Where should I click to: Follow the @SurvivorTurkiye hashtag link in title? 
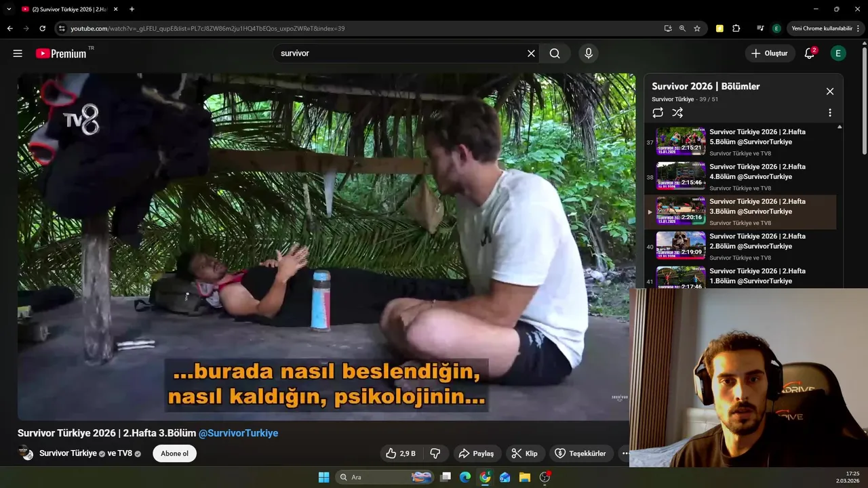(x=238, y=433)
